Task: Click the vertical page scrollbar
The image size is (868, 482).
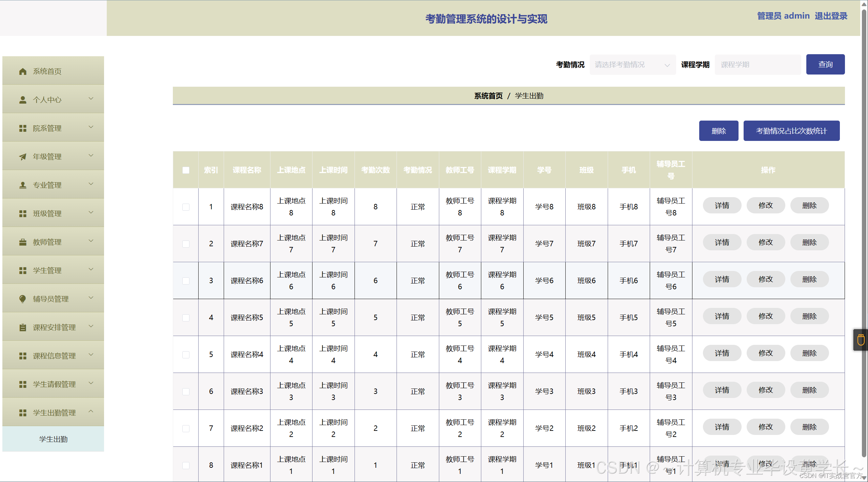Action: pyautogui.click(x=864, y=203)
